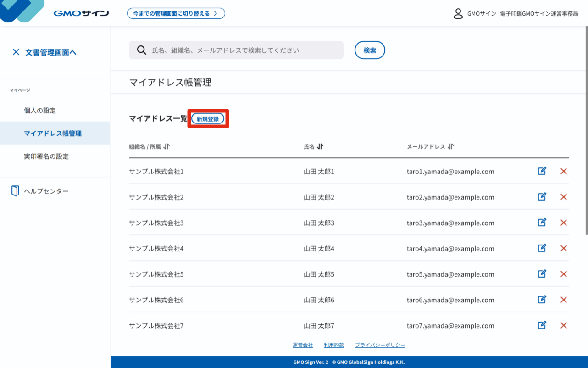
Task: Open the プライバシーポリシー footer link
Action: (x=380, y=345)
